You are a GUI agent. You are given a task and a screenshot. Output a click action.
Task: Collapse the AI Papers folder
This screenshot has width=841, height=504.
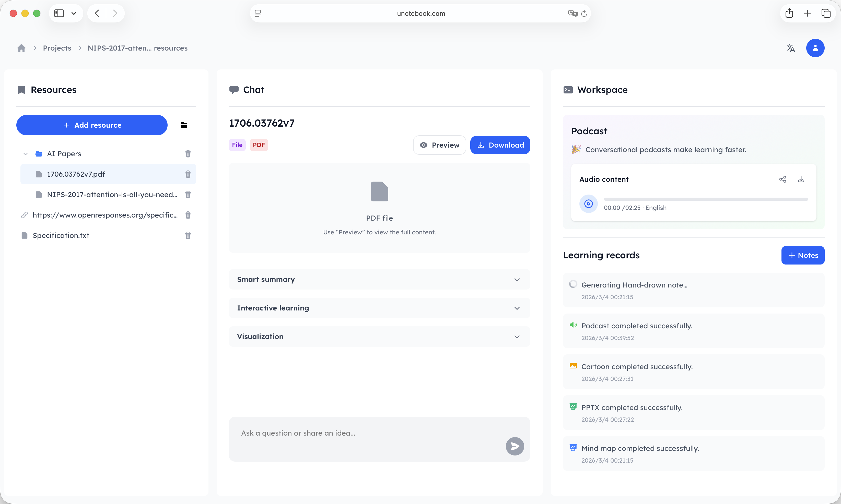click(26, 153)
